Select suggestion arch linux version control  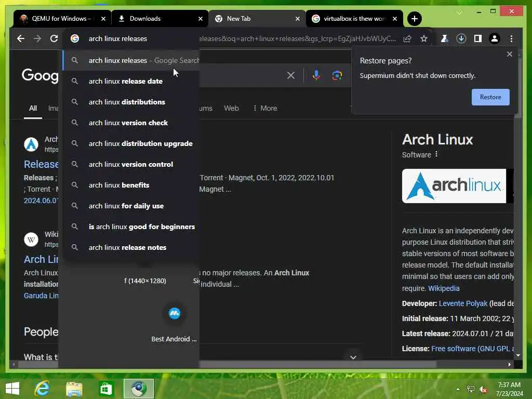pyautogui.click(x=131, y=164)
